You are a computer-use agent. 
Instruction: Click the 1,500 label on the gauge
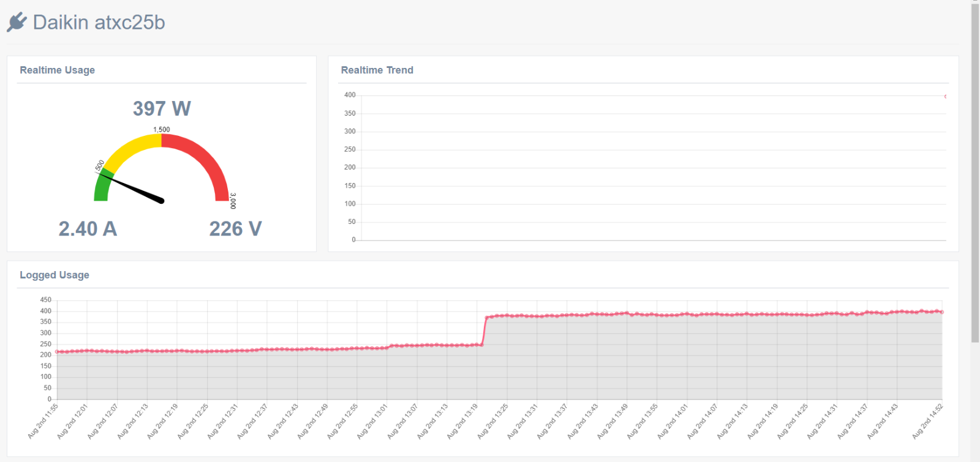coord(162,130)
